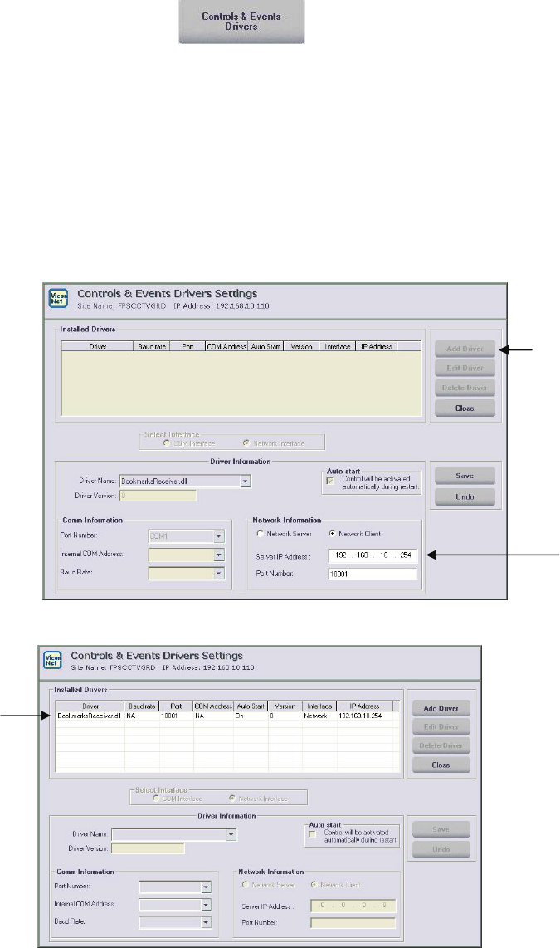Click network Port Number field in lower window

click(x=353, y=922)
